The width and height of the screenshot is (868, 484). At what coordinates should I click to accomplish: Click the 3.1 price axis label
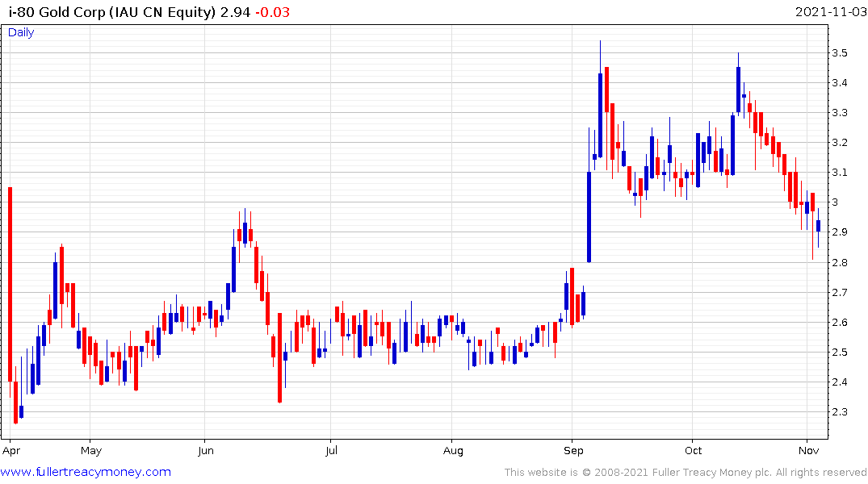[x=840, y=173]
